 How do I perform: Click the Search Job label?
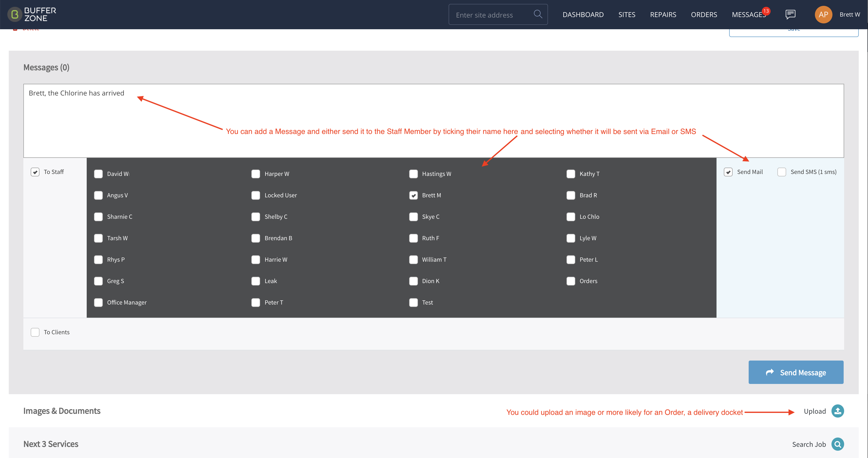[x=809, y=444]
